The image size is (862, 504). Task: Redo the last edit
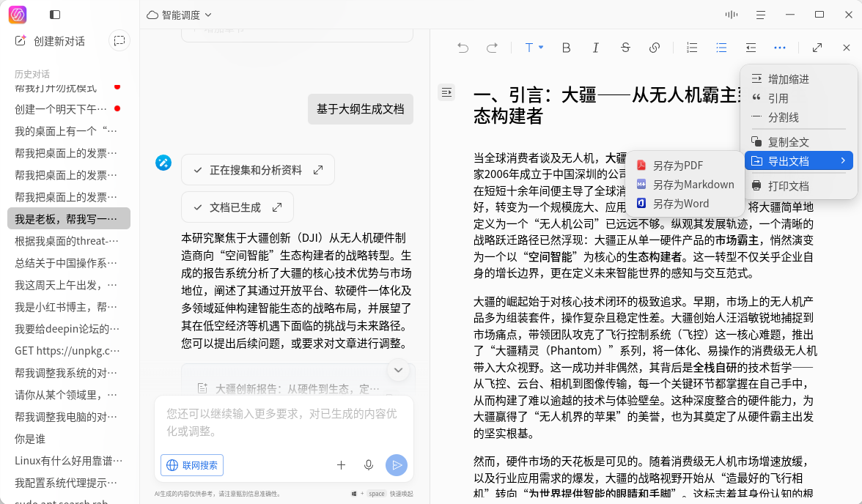492,48
